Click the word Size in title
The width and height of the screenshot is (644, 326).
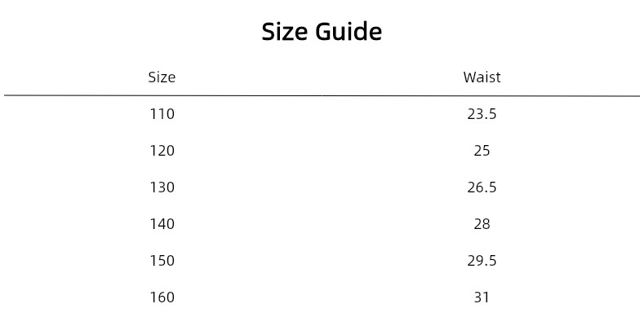[285, 32]
